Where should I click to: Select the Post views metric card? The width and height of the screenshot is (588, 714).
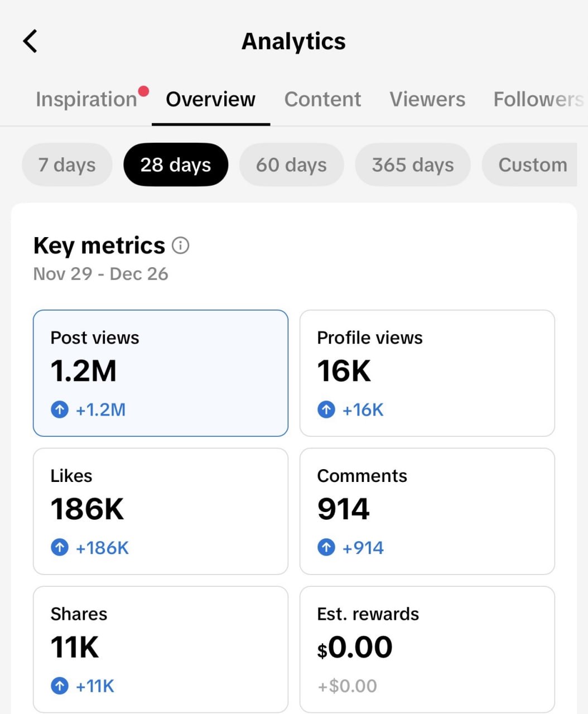point(161,373)
